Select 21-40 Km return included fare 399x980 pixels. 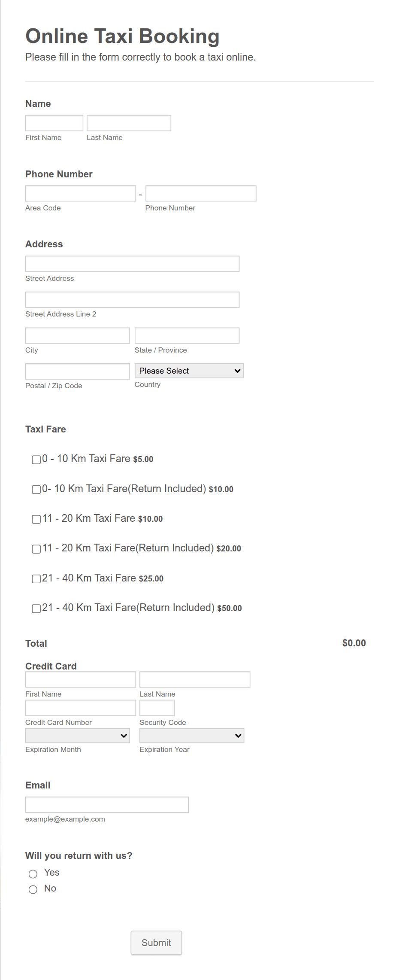click(x=36, y=609)
